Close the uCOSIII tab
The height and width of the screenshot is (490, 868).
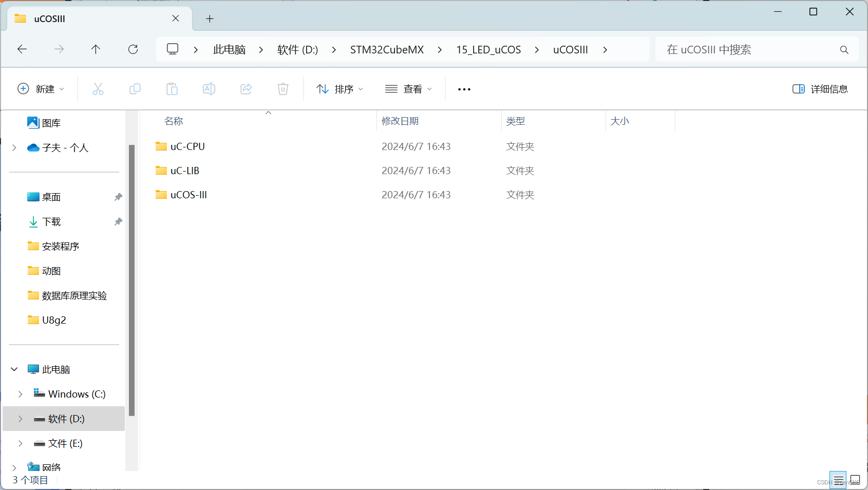(176, 18)
